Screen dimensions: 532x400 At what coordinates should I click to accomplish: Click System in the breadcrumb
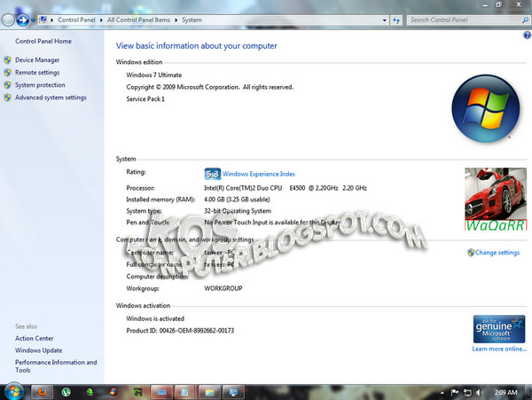pyautogui.click(x=192, y=20)
